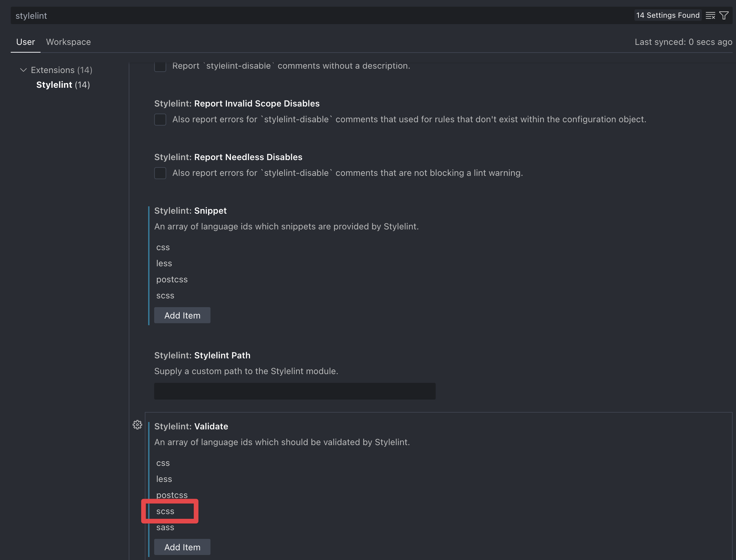This screenshot has width=736, height=560.
Task: Select the less item in Snippet list
Action: (x=164, y=263)
